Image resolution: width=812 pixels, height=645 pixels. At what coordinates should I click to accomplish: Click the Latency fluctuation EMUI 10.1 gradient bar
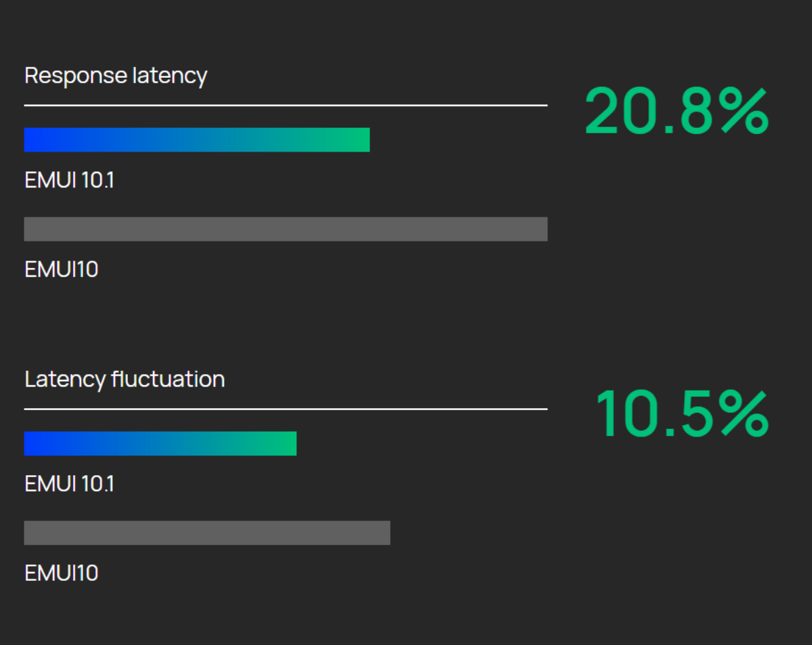click(160, 443)
